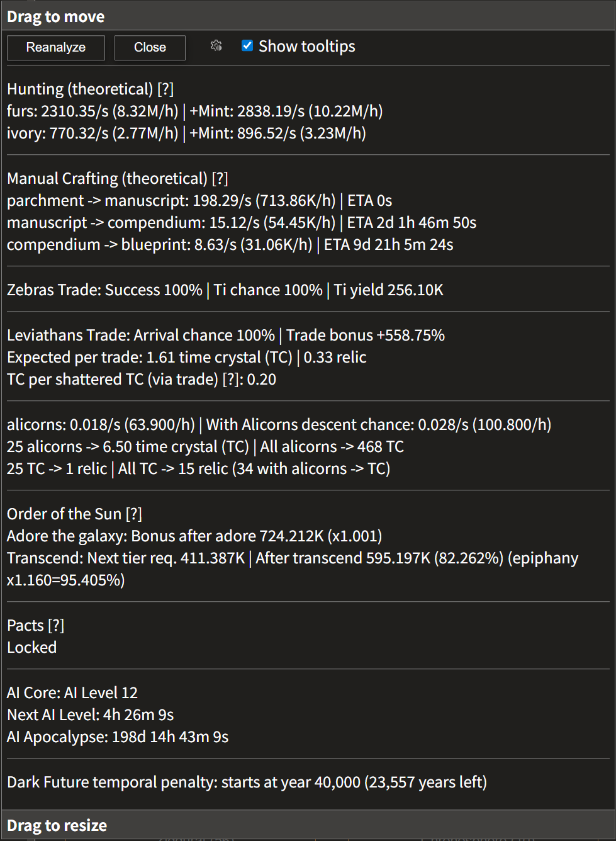Screen dimensions: 616x841
Task: Open the gear settings icon
Action: (216, 46)
